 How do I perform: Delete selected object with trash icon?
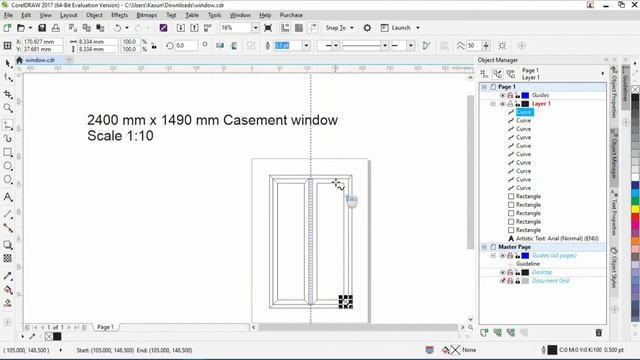[x=598, y=333]
